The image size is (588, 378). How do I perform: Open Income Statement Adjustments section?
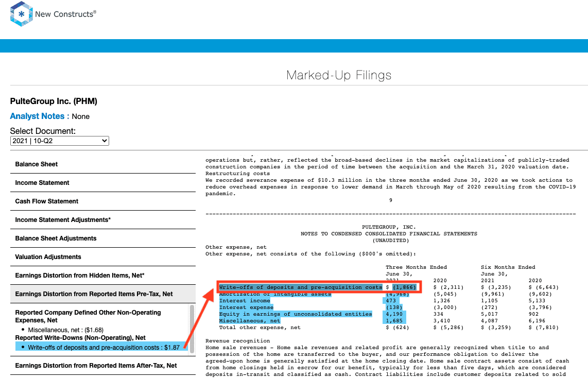tap(103, 220)
